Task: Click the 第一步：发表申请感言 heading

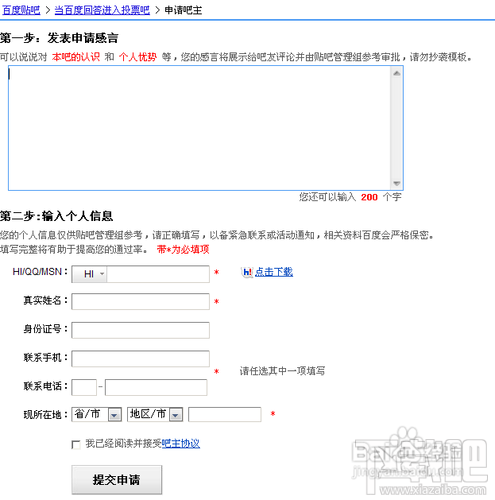Action: [x=59, y=38]
